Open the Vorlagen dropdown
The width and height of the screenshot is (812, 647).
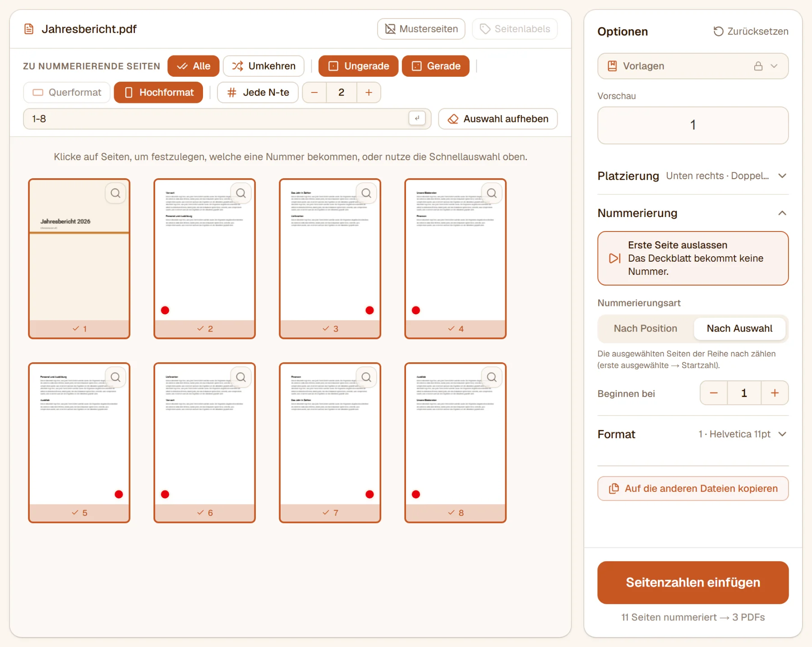click(x=693, y=66)
